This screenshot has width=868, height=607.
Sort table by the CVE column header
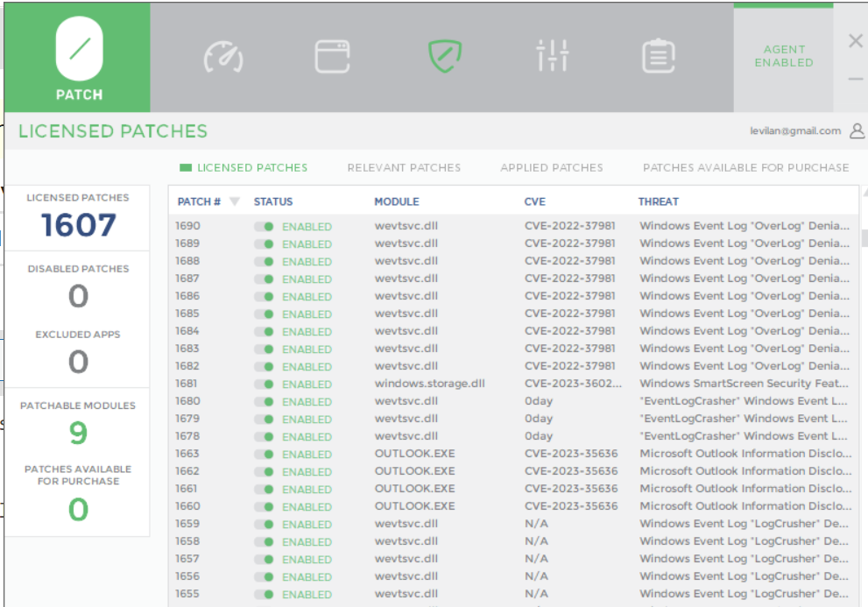[x=534, y=201]
